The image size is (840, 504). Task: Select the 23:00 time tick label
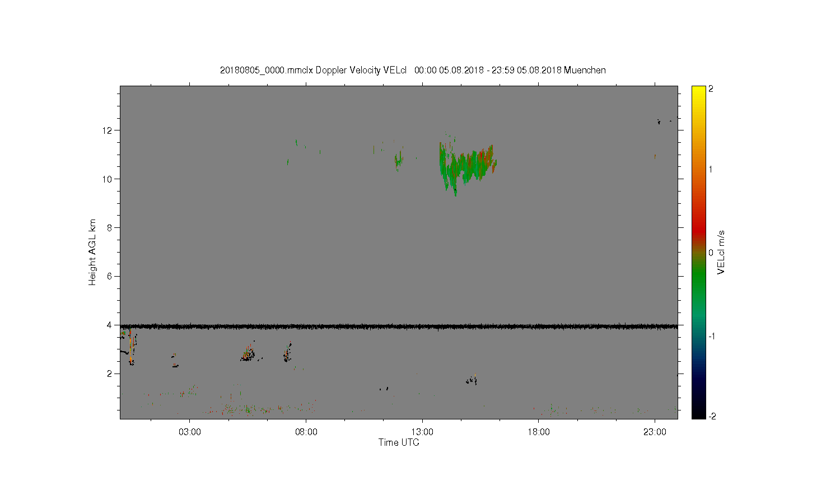click(x=655, y=432)
